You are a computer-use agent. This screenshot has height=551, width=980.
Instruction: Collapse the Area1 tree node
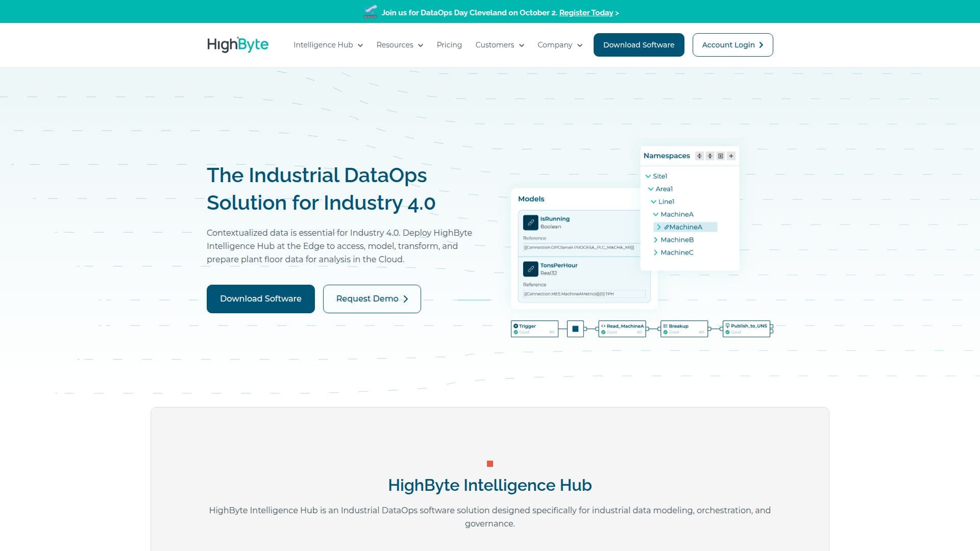(x=651, y=189)
